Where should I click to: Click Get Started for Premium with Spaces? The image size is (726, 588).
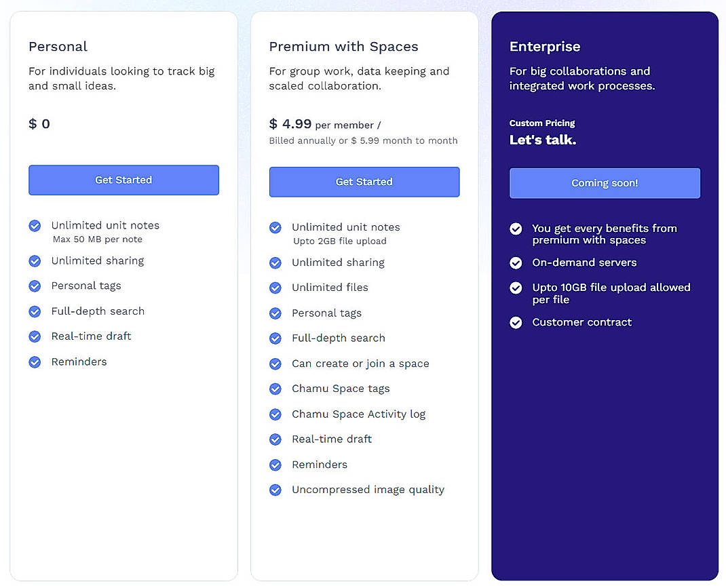(x=364, y=182)
